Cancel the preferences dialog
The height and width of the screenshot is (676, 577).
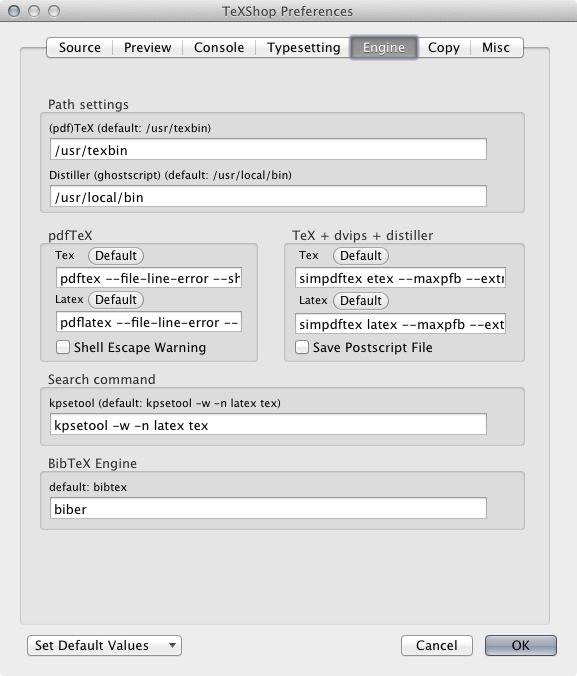[436, 645]
